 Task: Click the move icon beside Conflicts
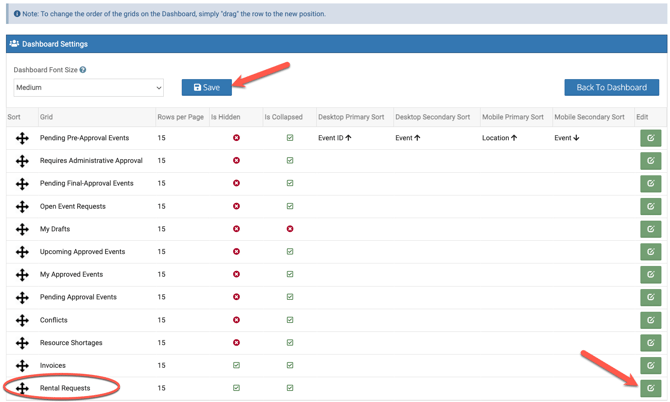pos(22,320)
